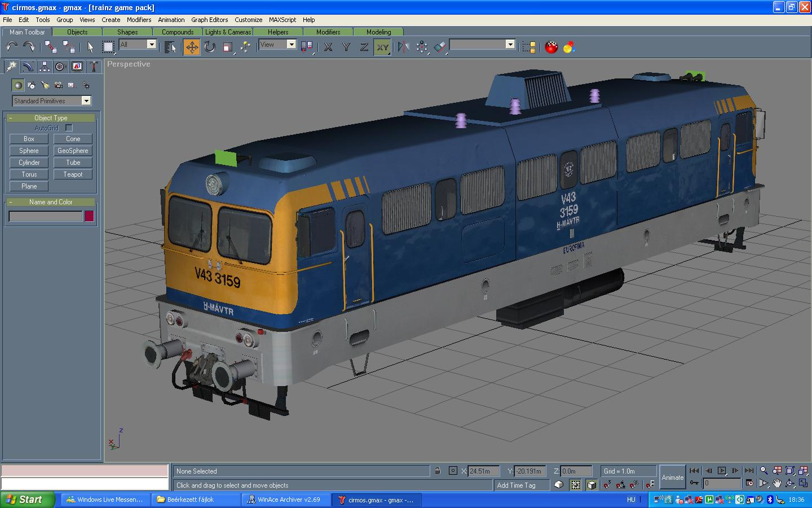Activate the Select and Move tool
This screenshot has height=508, width=812.
(192, 47)
